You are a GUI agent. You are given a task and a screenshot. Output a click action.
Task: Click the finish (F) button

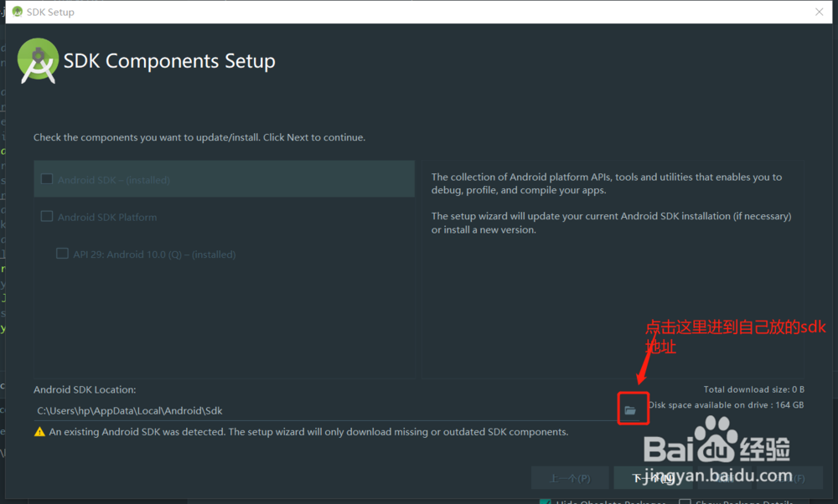coord(789,478)
